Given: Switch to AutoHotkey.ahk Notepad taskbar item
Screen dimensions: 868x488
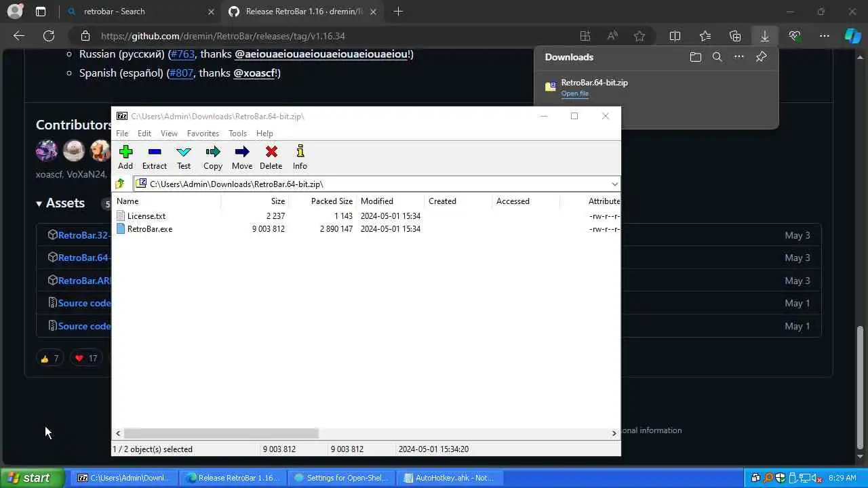Looking at the screenshot, I should click(449, 478).
